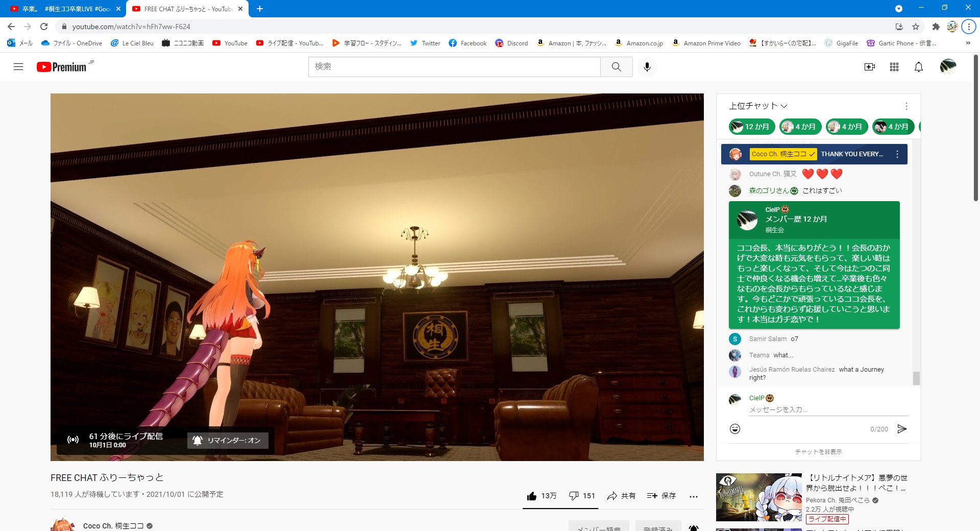The height and width of the screenshot is (531, 980).
Task: Toggle the リマインダー:オン reminder button
Action: 228,440
